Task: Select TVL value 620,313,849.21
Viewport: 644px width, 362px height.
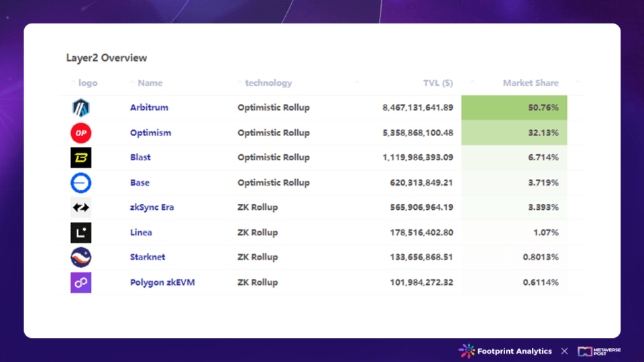Action: pos(421,182)
